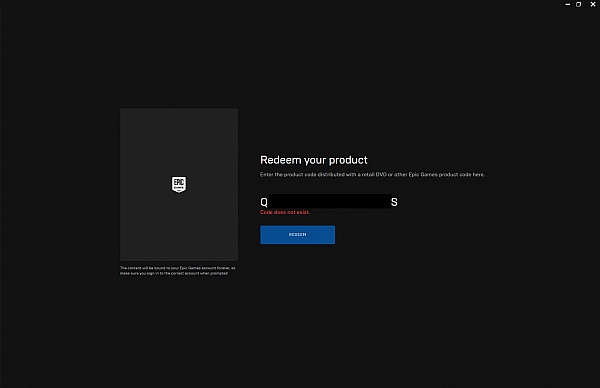This screenshot has width=600, height=388.
Task: Select the gray product artwork placeholder
Action: pyautogui.click(x=179, y=184)
